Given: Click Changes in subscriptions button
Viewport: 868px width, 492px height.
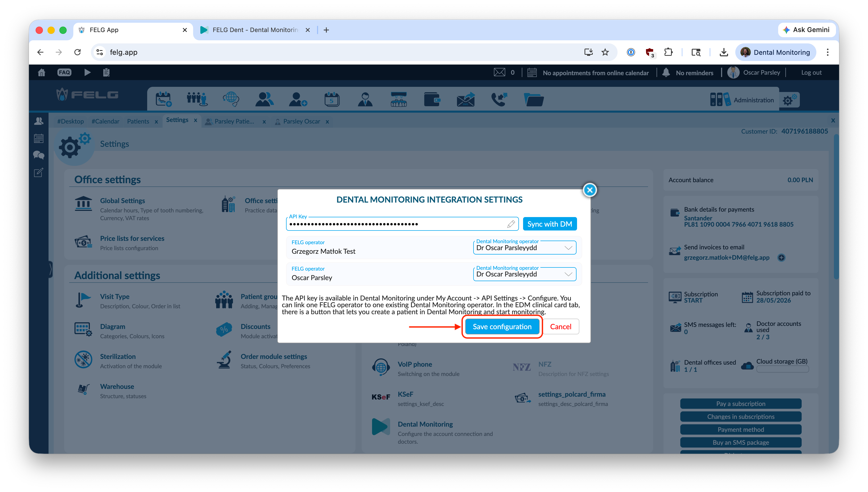Looking at the screenshot, I should coord(740,416).
